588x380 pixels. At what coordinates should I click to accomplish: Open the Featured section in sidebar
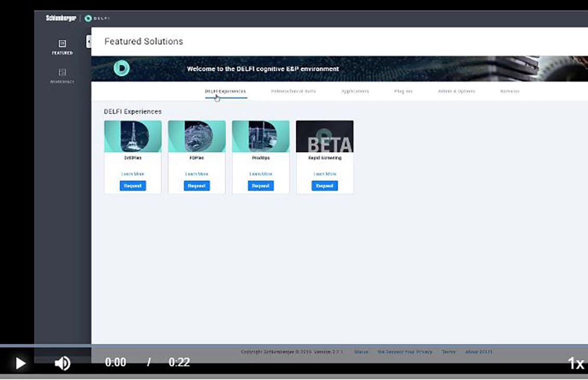tap(62, 47)
